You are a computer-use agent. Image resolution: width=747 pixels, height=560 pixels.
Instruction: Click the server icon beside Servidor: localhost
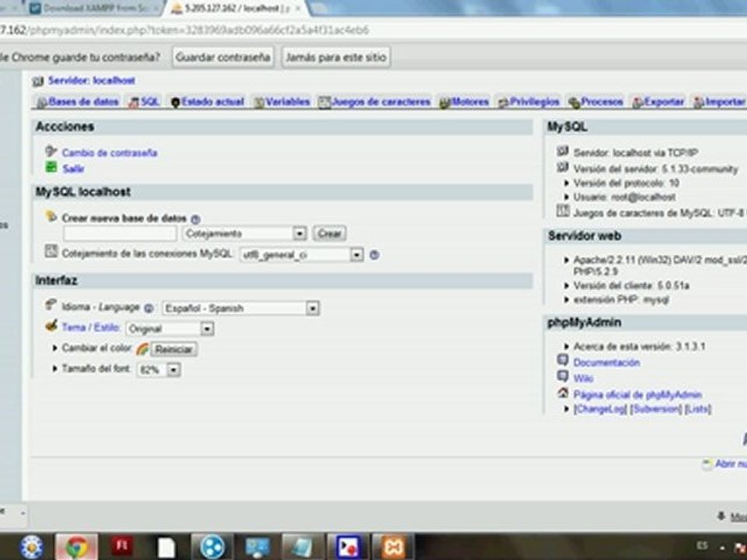pyautogui.click(x=38, y=81)
